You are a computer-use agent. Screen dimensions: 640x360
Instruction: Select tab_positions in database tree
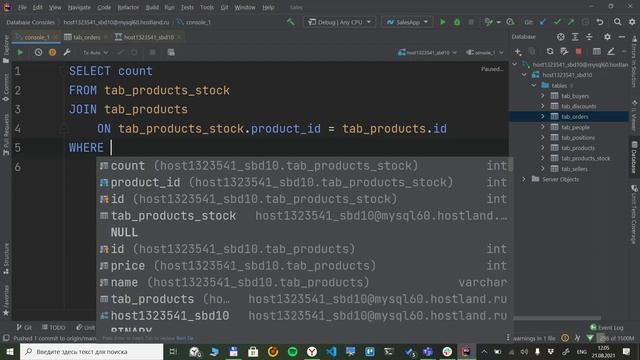coord(578,138)
